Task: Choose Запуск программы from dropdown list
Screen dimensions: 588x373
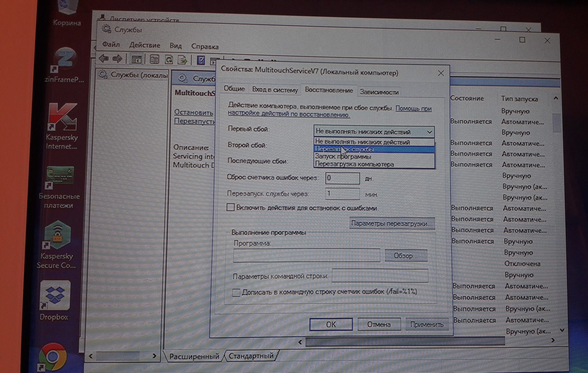Action: click(x=374, y=156)
